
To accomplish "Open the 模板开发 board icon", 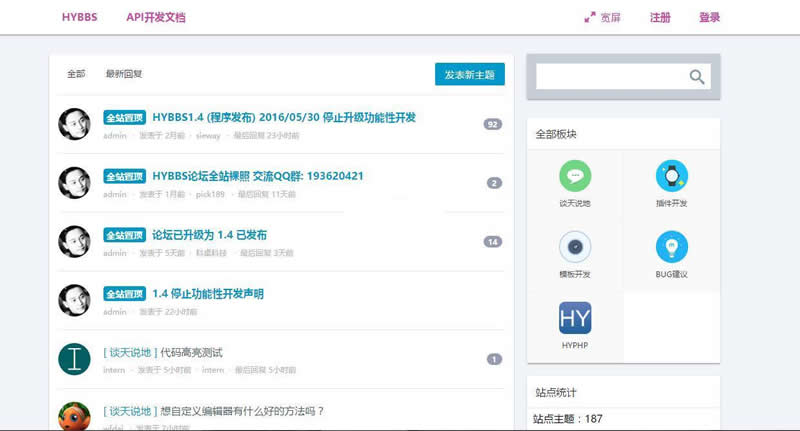I will click(575, 247).
